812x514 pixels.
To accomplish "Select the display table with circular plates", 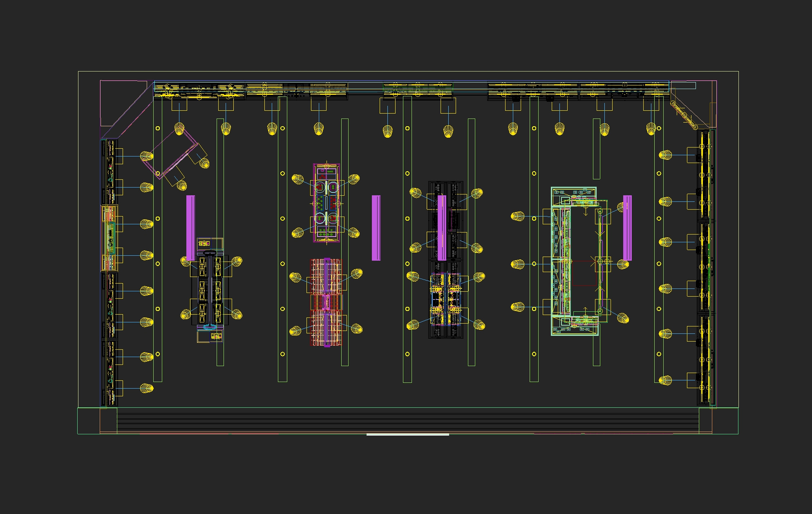I will coord(327,203).
